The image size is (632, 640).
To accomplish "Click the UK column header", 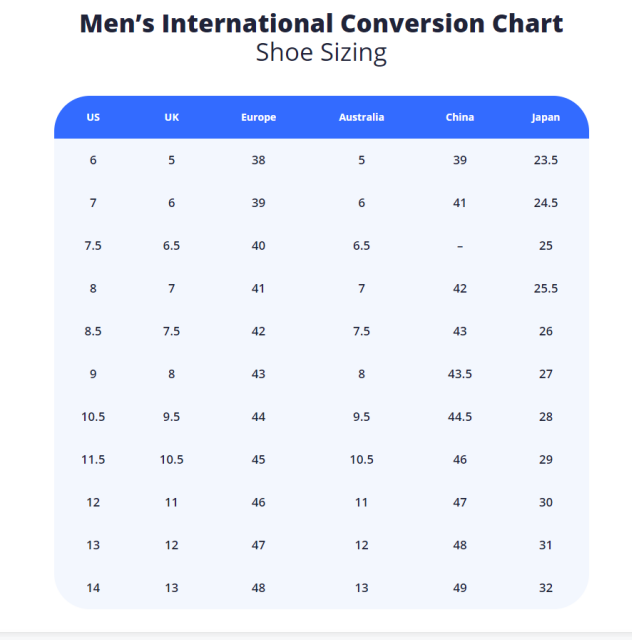I will tap(172, 117).
